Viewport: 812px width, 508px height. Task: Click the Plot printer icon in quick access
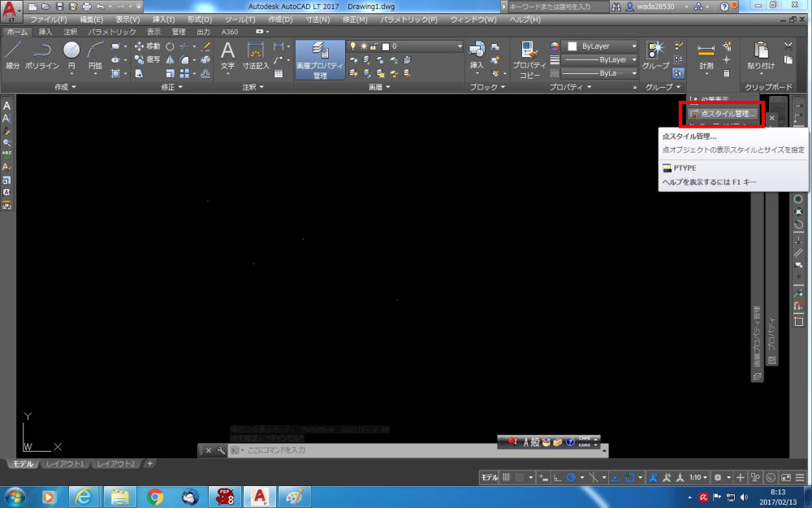[x=87, y=7]
